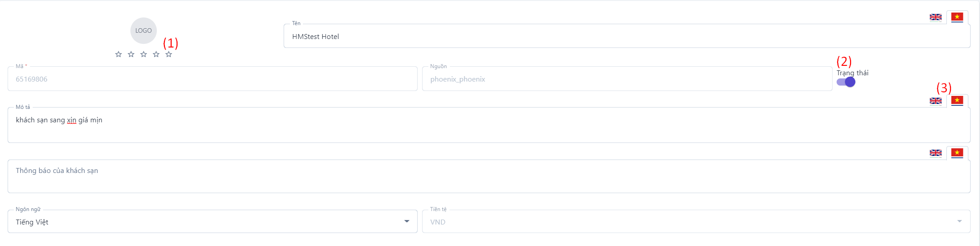This screenshot has width=980, height=246.
Task: Switch Tên field to Vietnamese flag
Action: 957,17
